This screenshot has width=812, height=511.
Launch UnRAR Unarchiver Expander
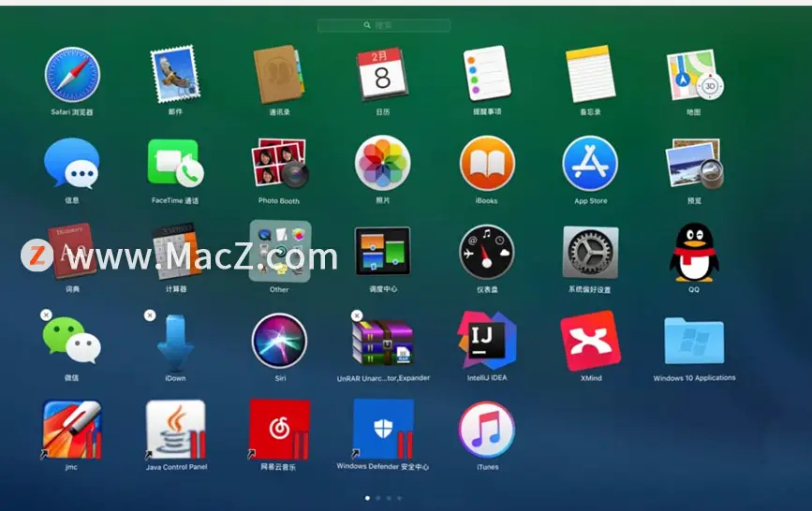[383, 343]
